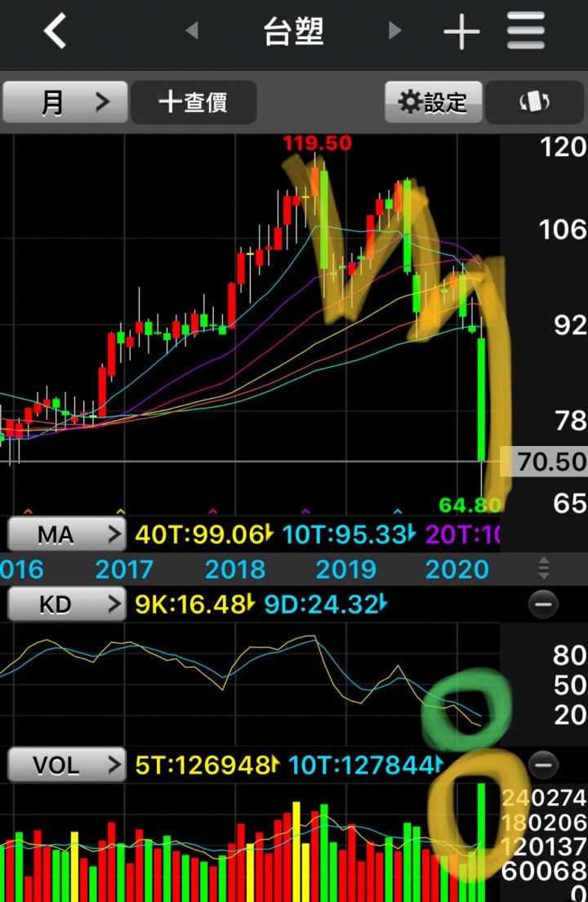Open 設定 settings with gear icon
The image size is (588, 902).
click(433, 102)
